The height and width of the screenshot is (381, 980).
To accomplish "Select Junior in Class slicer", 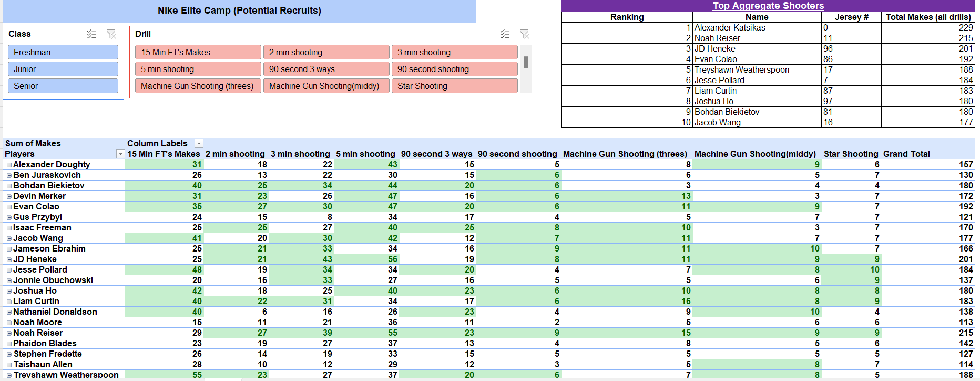I will [x=63, y=69].
